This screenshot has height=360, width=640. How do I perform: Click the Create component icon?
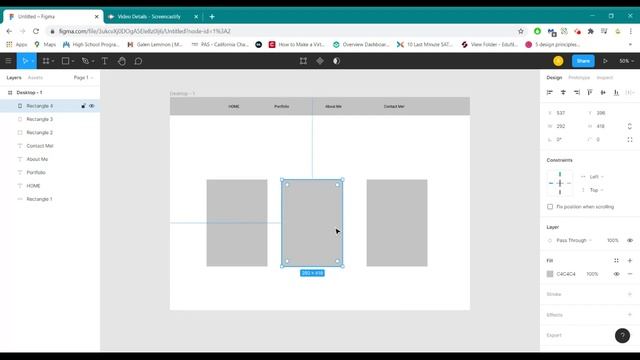coord(320,61)
